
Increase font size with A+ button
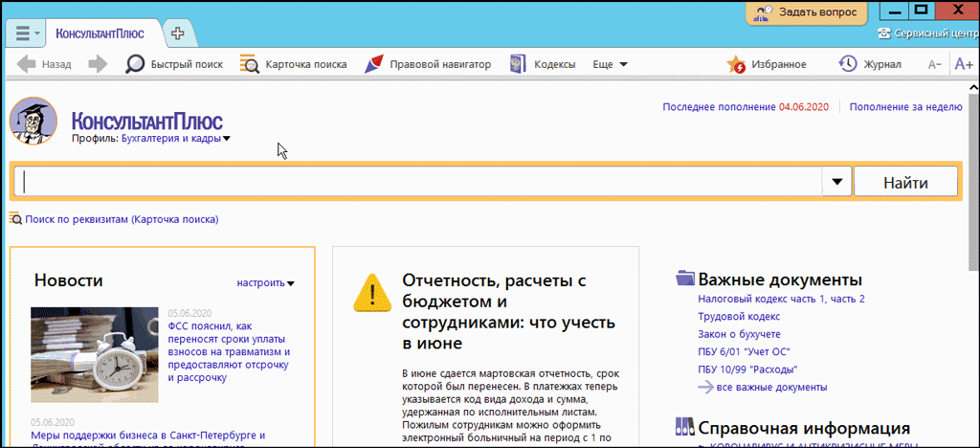point(963,65)
